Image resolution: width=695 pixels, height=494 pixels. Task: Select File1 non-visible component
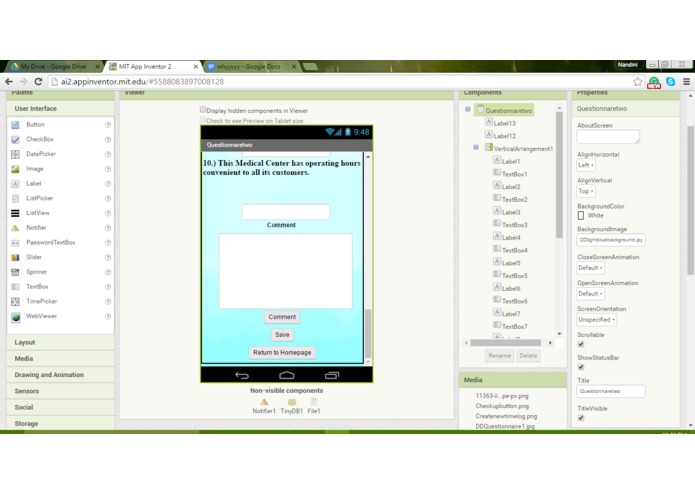314,406
